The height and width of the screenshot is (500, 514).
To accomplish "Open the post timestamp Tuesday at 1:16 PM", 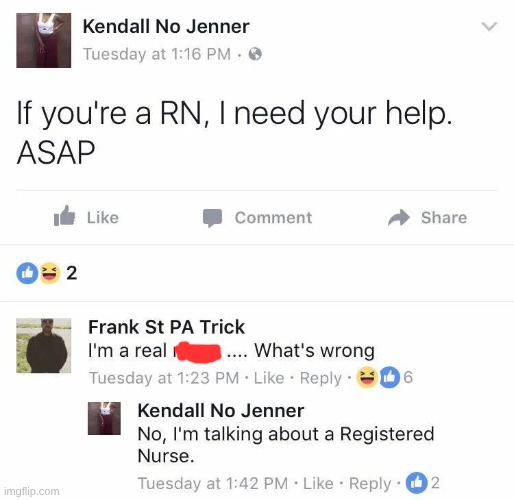I will pyautogui.click(x=157, y=54).
